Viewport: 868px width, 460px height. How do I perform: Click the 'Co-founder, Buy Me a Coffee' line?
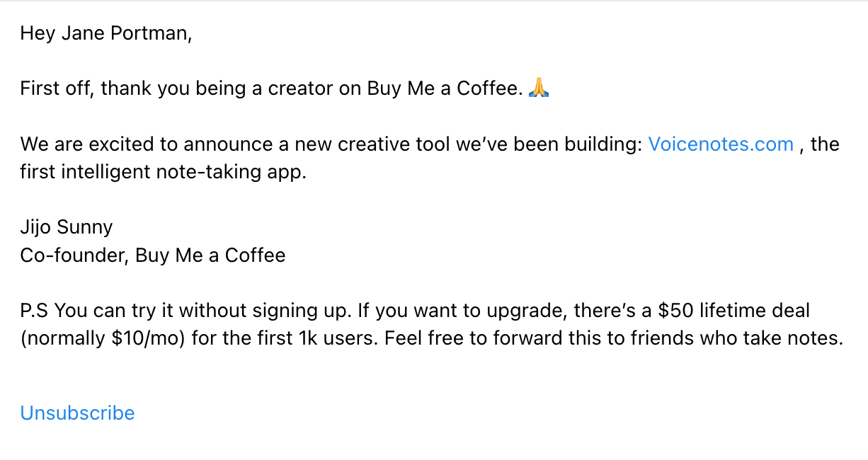click(x=153, y=255)
